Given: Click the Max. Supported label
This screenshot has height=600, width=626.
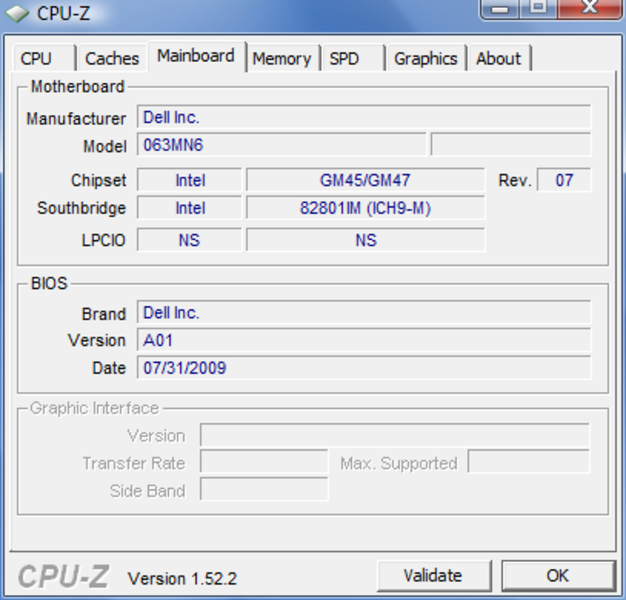Looking at the screenshot, I should point(399,463).
